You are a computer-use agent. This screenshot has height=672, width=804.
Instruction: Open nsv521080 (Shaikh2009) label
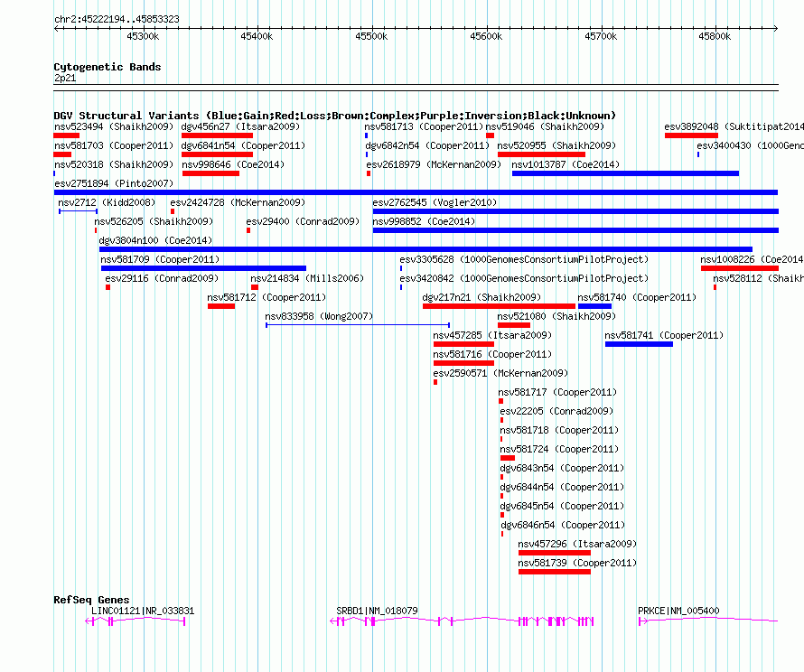tap(556, 316)
